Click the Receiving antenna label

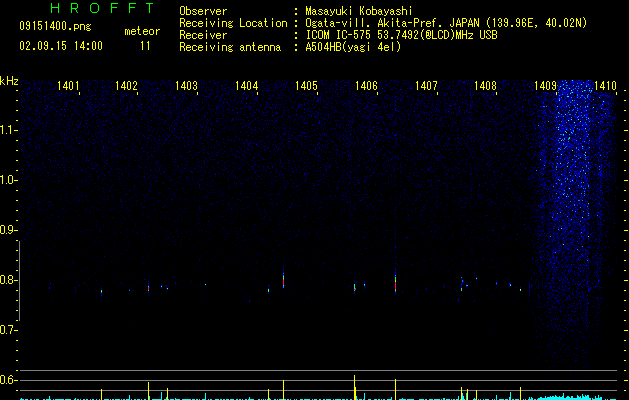coord(230,47)
